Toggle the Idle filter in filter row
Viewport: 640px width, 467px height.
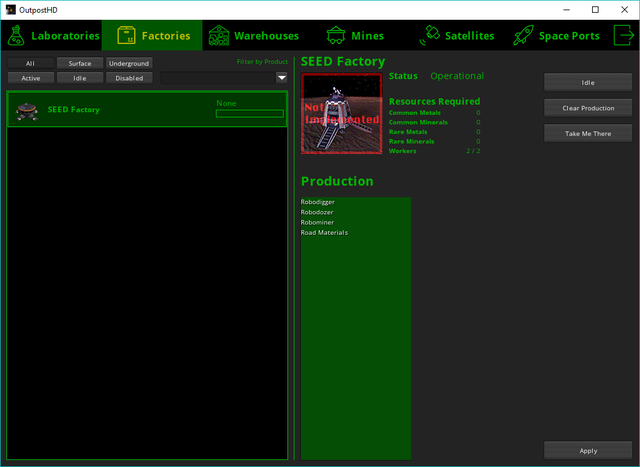80,78
